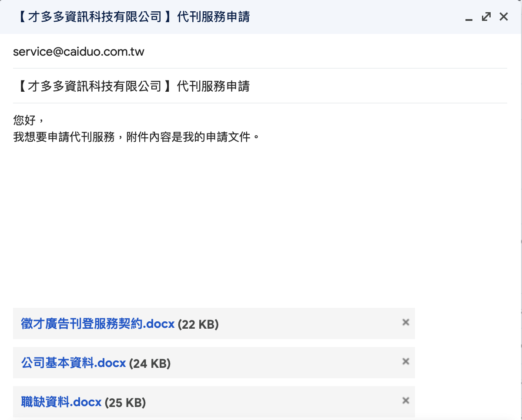Click the (25 KB) file size label
This screenshot has width=522, height=420.
[125, 403]
